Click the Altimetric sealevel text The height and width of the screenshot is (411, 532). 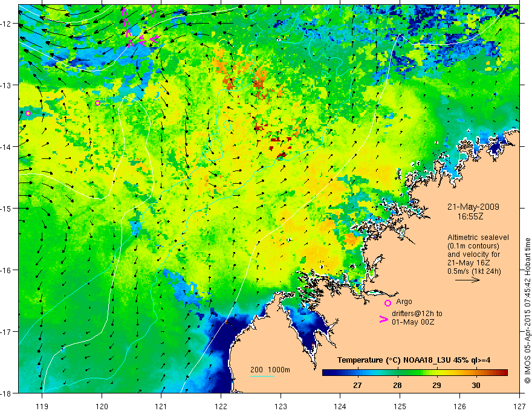tap(478, 238)
